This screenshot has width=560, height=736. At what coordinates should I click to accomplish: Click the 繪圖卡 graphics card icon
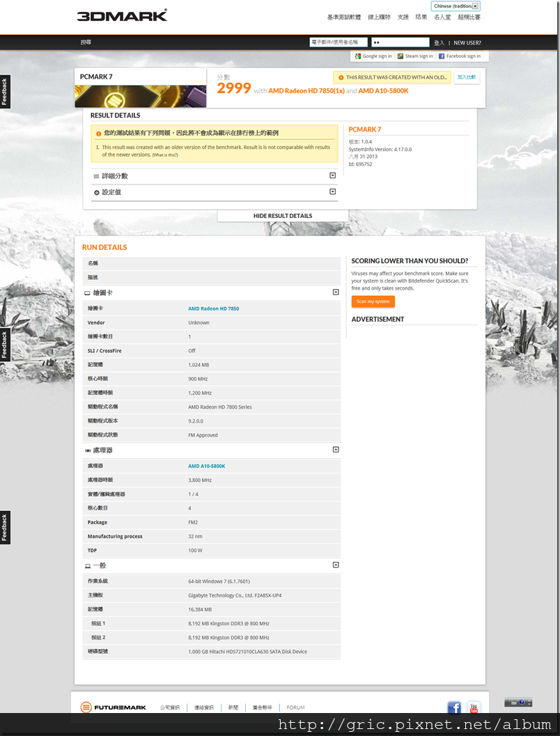click(x=87, y=293)
